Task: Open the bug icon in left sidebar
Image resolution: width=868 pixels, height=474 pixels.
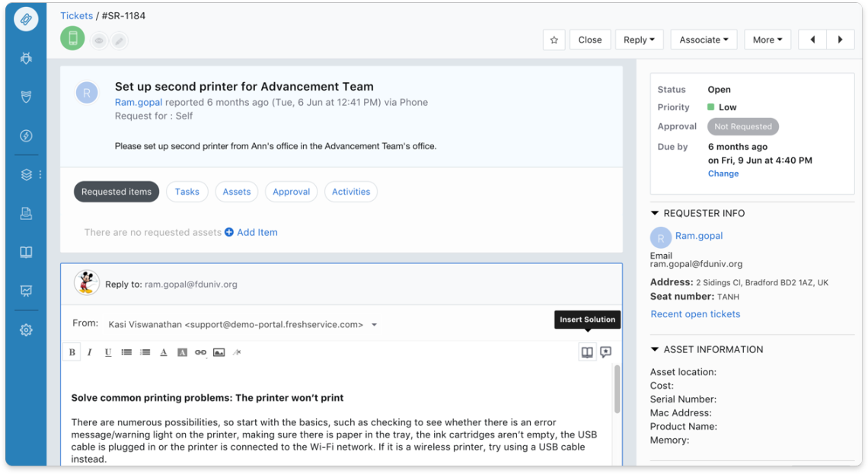Action: (26, 58)
